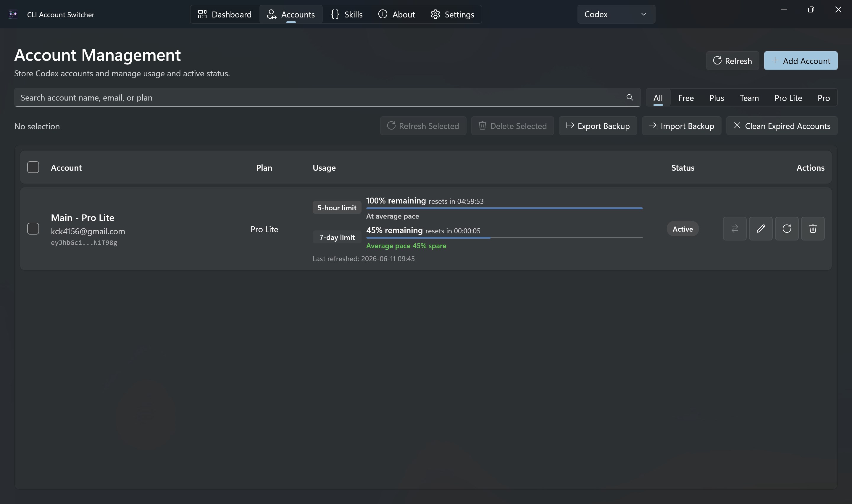Click the Refresh Selected button

[x=423, y=126]
